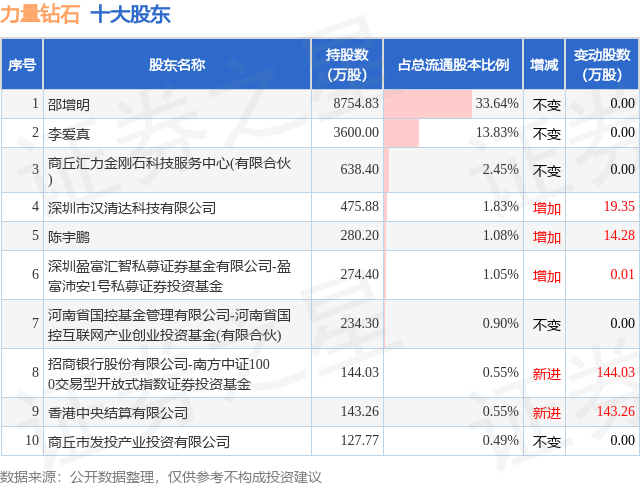The width and height of the screenshot is (640, 486).
Task: Click 增加 status in 深圳市汉清达 row
Action: pos(547,208)
